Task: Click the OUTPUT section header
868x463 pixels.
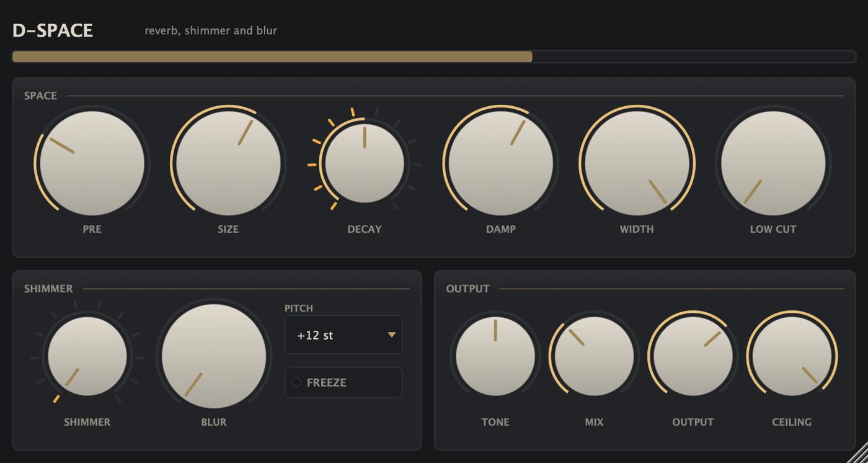Action: point(468,289)
